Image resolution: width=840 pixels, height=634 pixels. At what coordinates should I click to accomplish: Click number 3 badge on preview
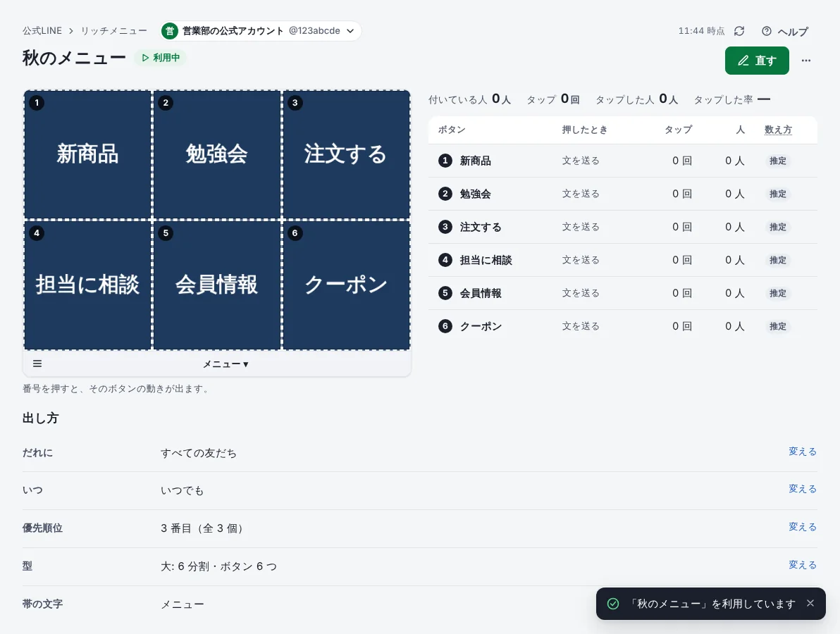pos(295,103)
